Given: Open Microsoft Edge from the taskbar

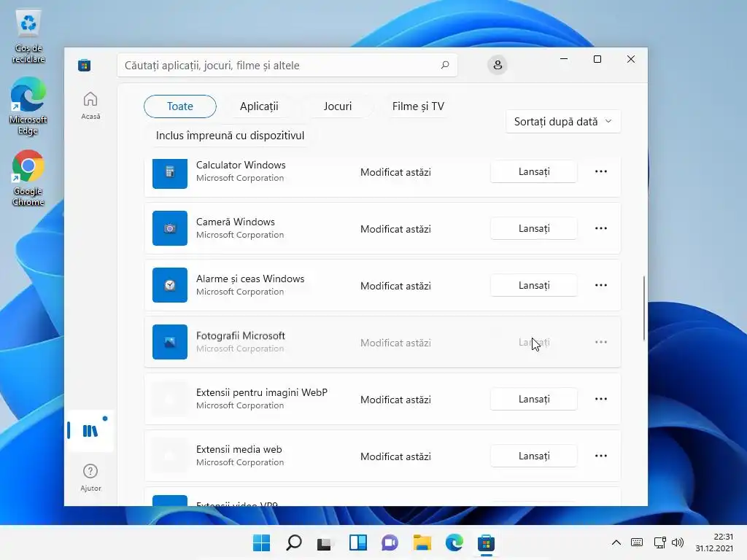Looking at the screenshot, I should 454,542.
